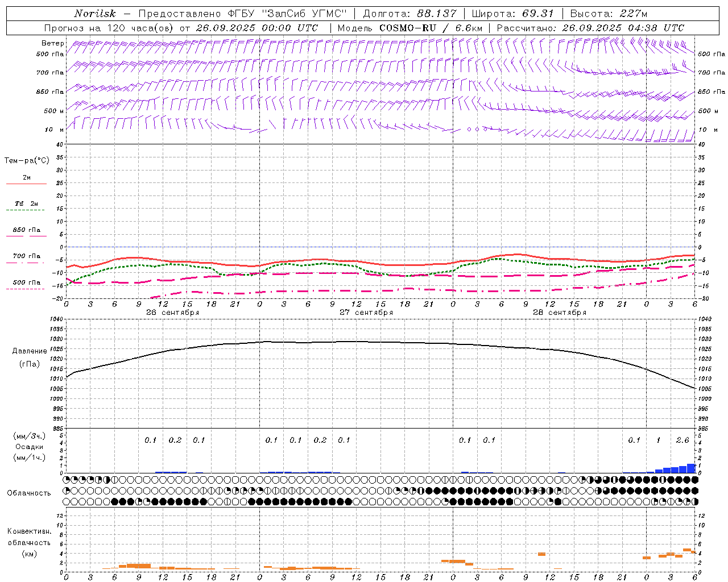Click the 500 м wind level label on left
The height and width of the screenshot is (582, 728).
point(54,111)
